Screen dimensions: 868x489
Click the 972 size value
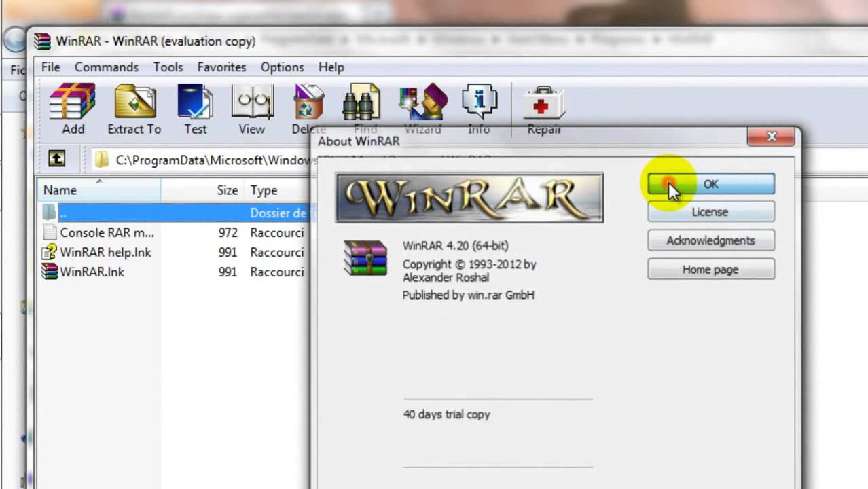click(x=228, y=232)
